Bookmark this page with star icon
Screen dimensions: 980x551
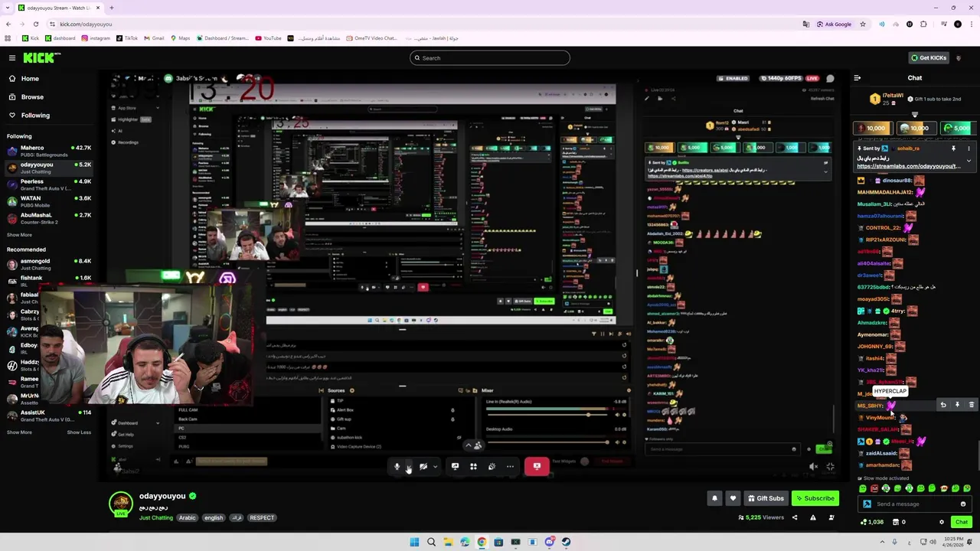click(x=863, y=24)
